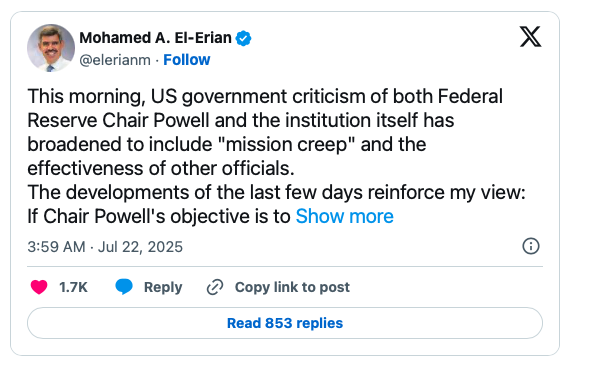This screenshot has height=371, width=594.
Task: Click the 3:59 AM · Jul 22, 2025 timestamp
Action: (x=105, y=247)
